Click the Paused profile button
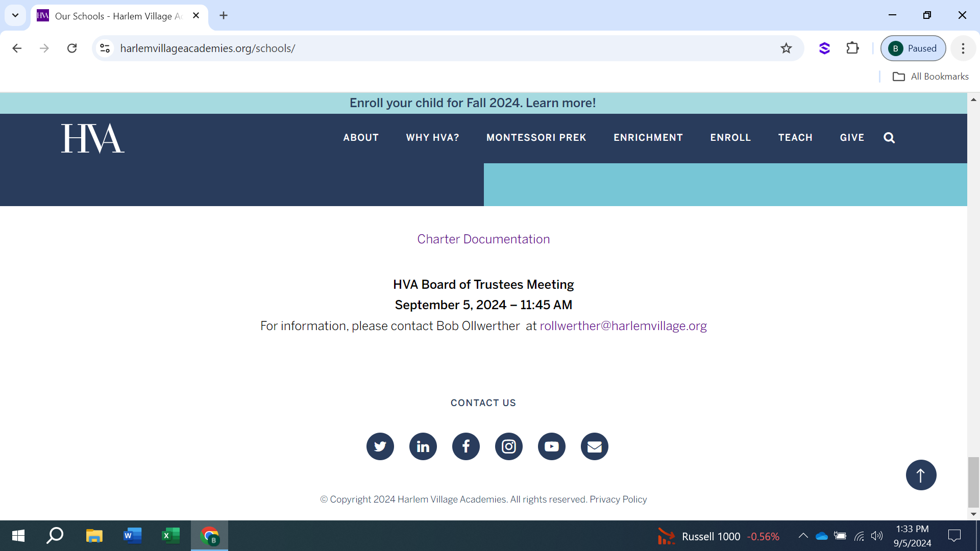980x551 pixels. tap(913, 48)
